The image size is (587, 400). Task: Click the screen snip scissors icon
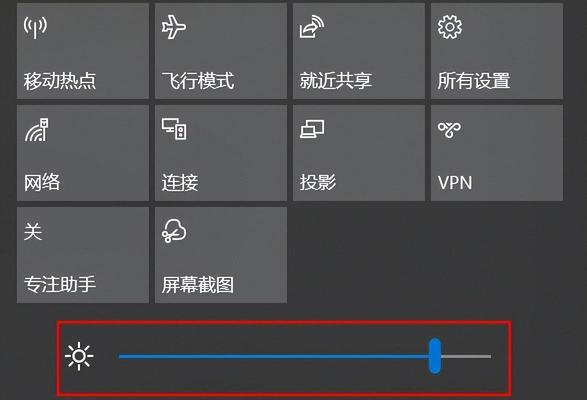tap(174, 231)
